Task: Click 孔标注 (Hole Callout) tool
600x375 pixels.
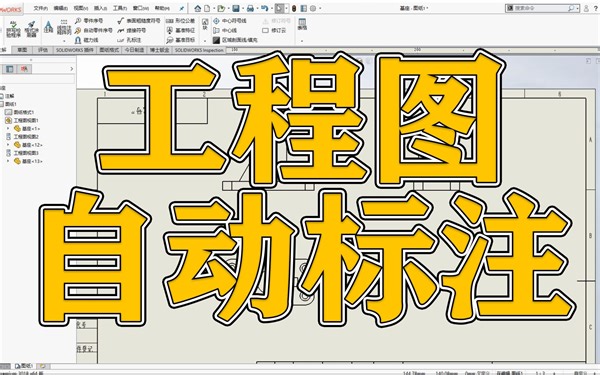Action: click(129, 40)
